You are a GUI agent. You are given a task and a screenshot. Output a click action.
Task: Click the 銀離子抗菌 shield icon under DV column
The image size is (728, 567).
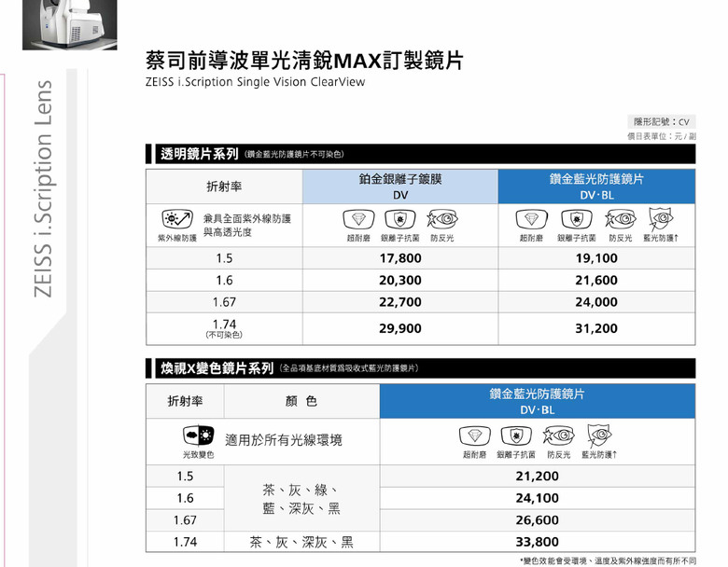coord(400,219)
